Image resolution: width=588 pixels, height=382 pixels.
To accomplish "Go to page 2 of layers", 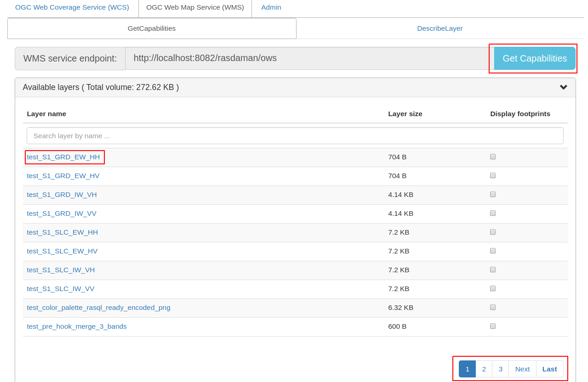I will point(484,369).
